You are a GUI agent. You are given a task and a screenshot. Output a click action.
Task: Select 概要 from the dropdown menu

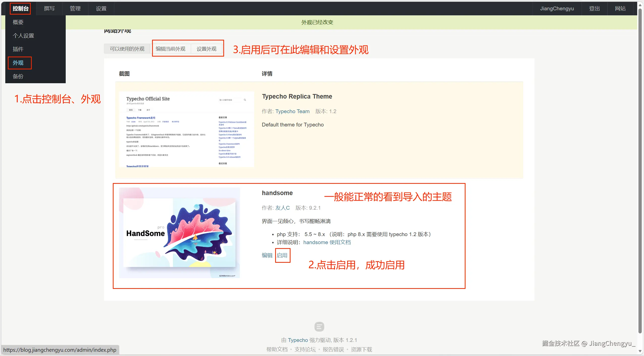[18, 22]
